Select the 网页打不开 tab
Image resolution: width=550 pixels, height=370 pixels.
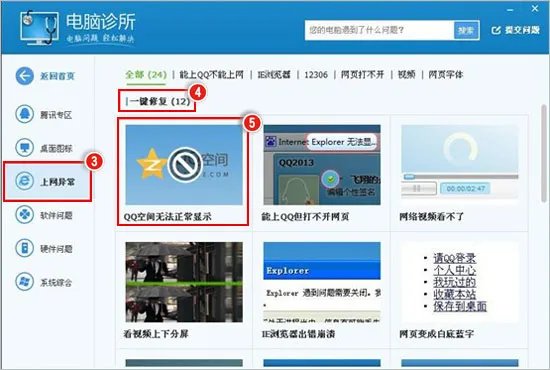(362, 75)
